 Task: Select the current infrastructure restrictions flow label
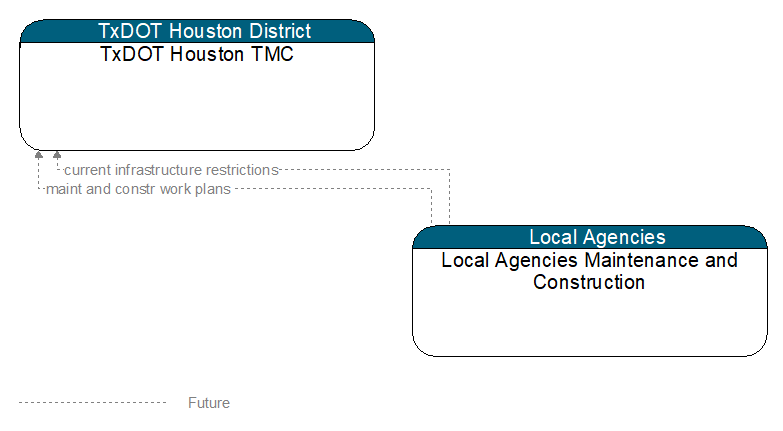171,170
